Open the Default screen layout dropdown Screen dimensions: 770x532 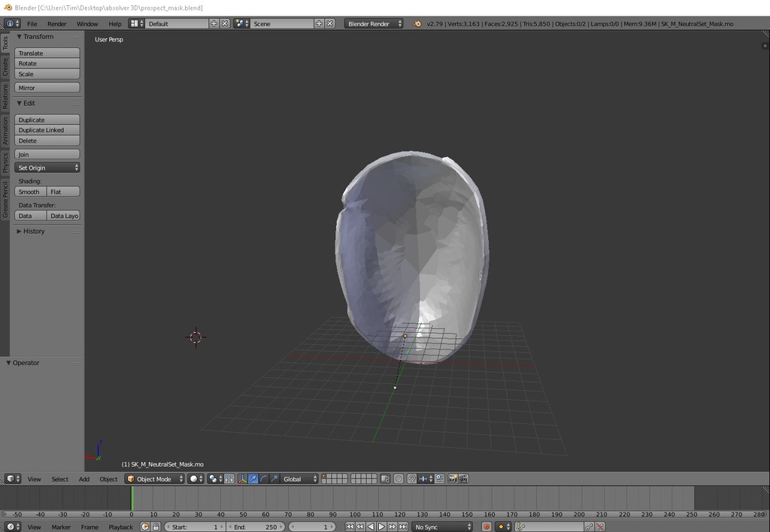pyautogui.click(x=137, y=23)
